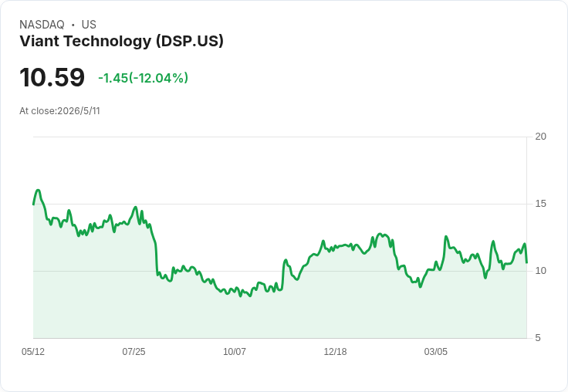Viewport: 568px width, 392px height.
Task: Click the 10.59 current price
Action: [x=52, y=77]
